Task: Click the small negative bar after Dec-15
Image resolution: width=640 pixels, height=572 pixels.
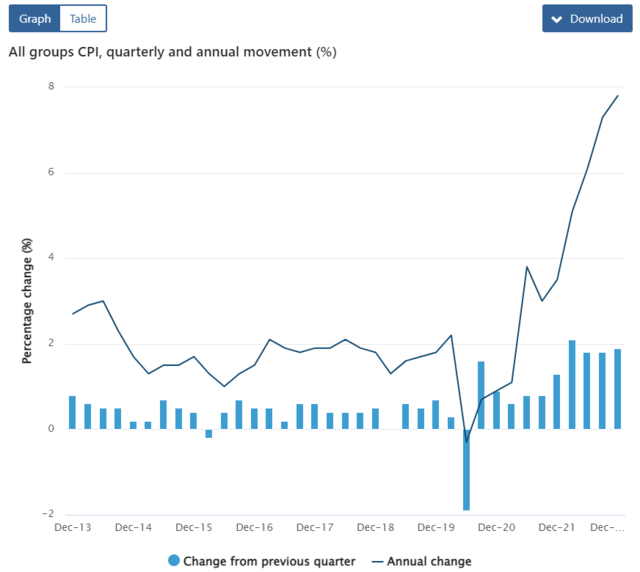Action: coord(209,434)
